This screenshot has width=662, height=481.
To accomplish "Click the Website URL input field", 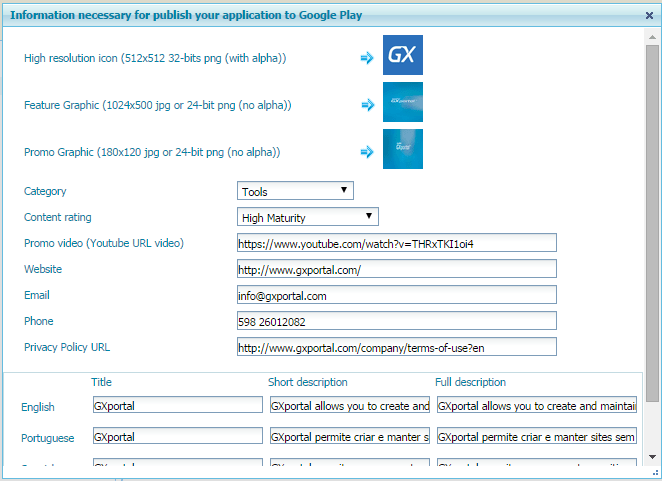I will click(x=396, y=269).
